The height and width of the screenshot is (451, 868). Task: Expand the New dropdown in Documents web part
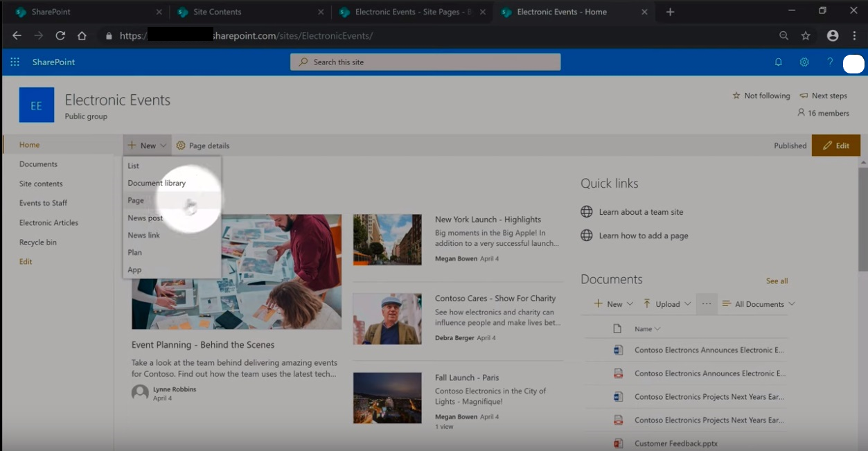coord(614,304)
